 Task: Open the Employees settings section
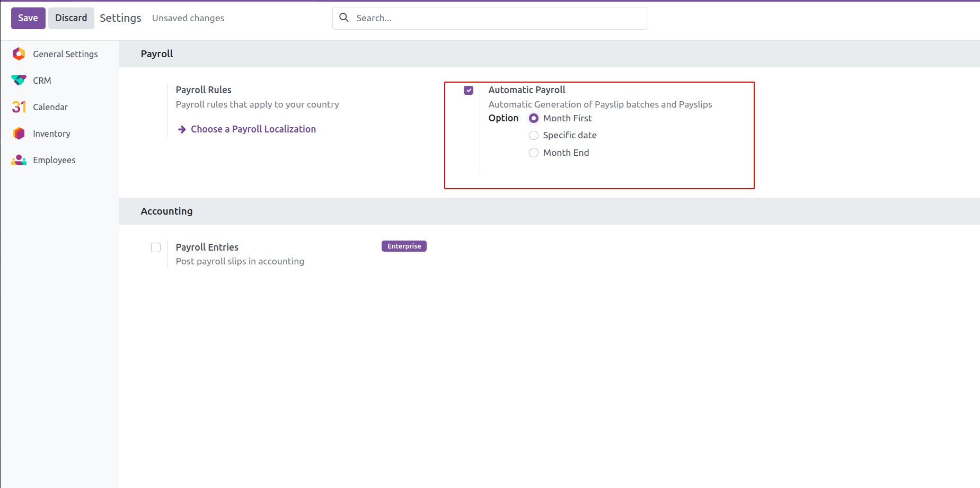point(54,160)
